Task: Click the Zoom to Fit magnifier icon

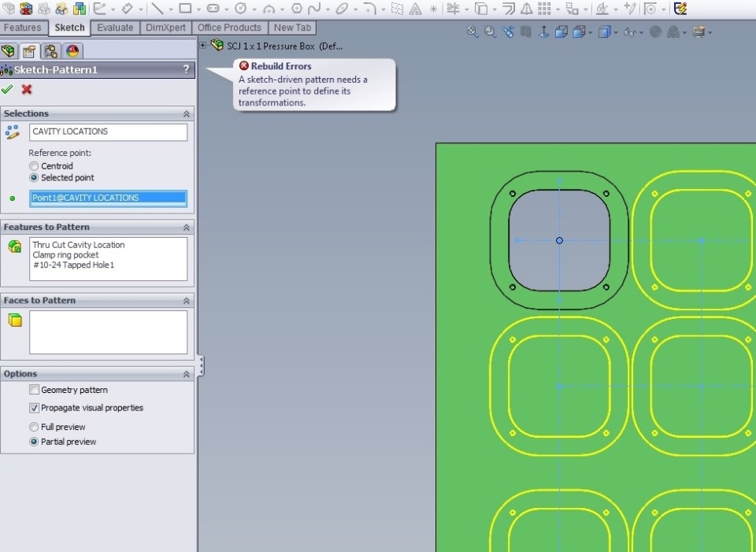Action: pos(472,31)
